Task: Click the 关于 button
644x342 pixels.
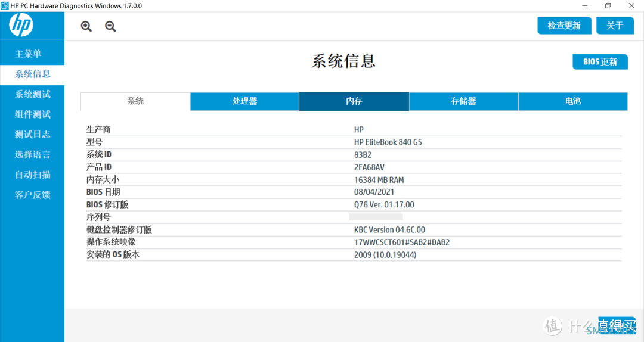Action: click(x=615, y=26)
